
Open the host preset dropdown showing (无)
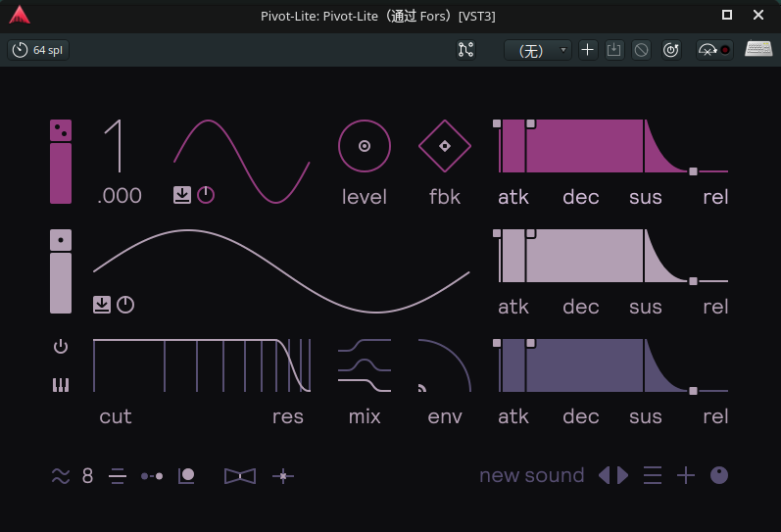tap(538, 50)
